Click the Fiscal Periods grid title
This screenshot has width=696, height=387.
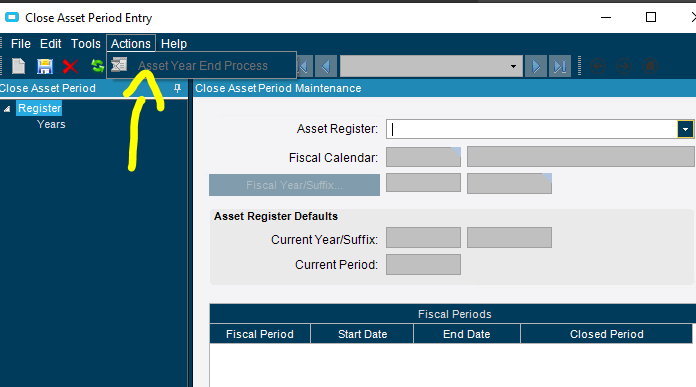tap(455, 314)
